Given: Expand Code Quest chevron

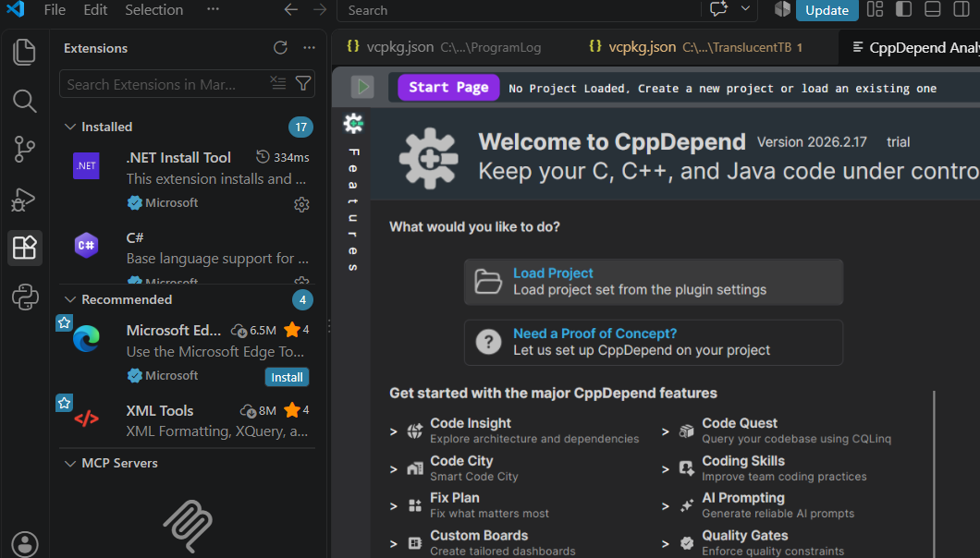Looking at the screenshot, I should [x=666, y=431].
